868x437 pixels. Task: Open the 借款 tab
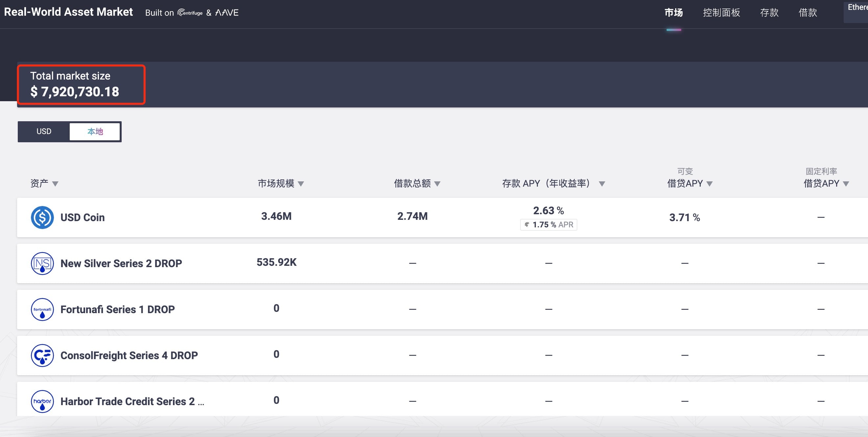coord(808,13)
